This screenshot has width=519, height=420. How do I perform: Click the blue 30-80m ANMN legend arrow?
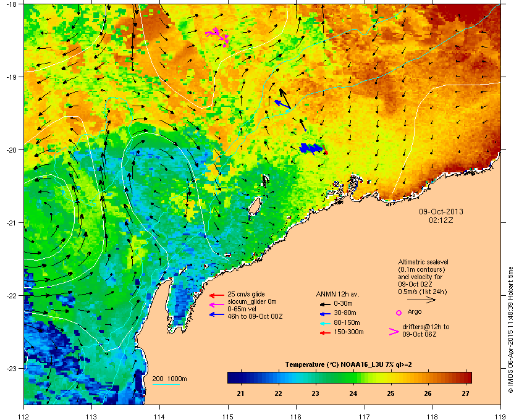click(x=325, y=314)
